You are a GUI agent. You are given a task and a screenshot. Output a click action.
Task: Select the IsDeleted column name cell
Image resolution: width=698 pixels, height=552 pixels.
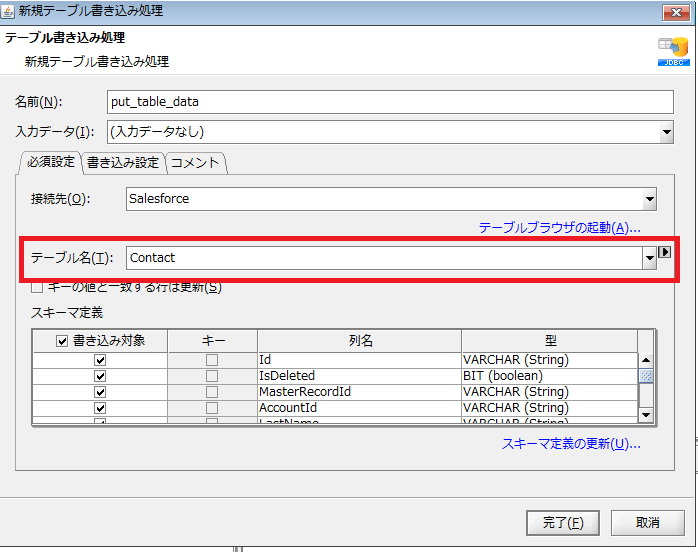[360, 376]
